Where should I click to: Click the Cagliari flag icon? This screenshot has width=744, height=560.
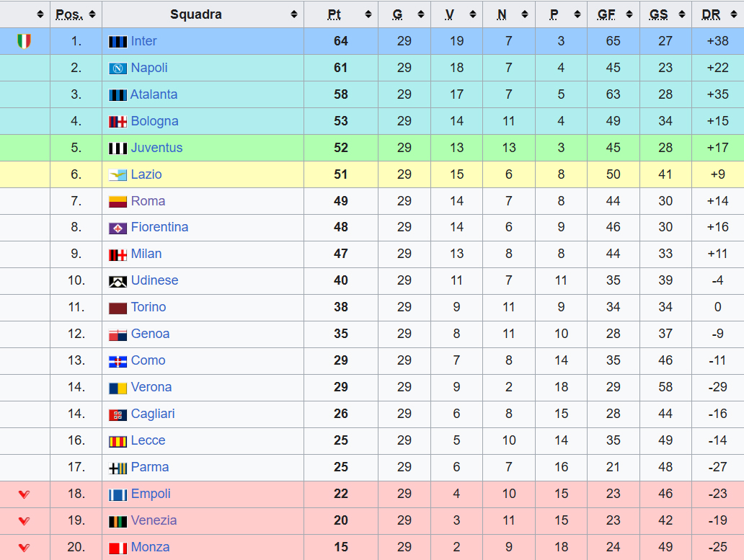pos(118,415)
